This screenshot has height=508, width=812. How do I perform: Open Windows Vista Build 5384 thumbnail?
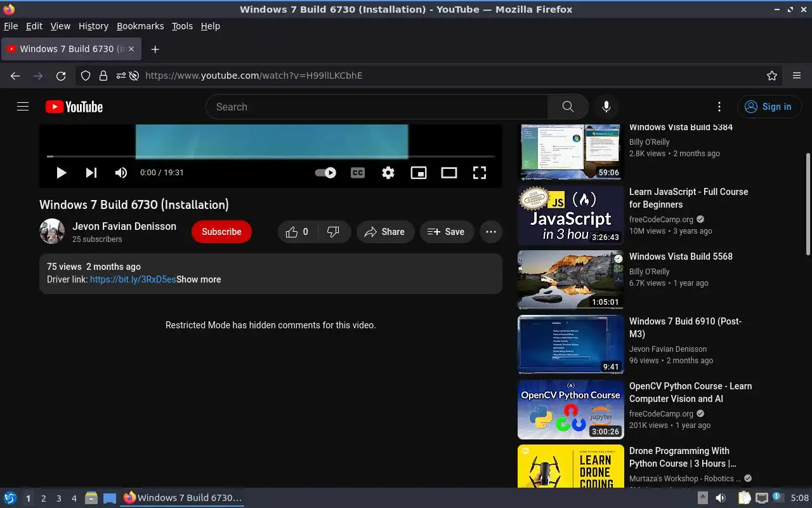click(570, 152)
